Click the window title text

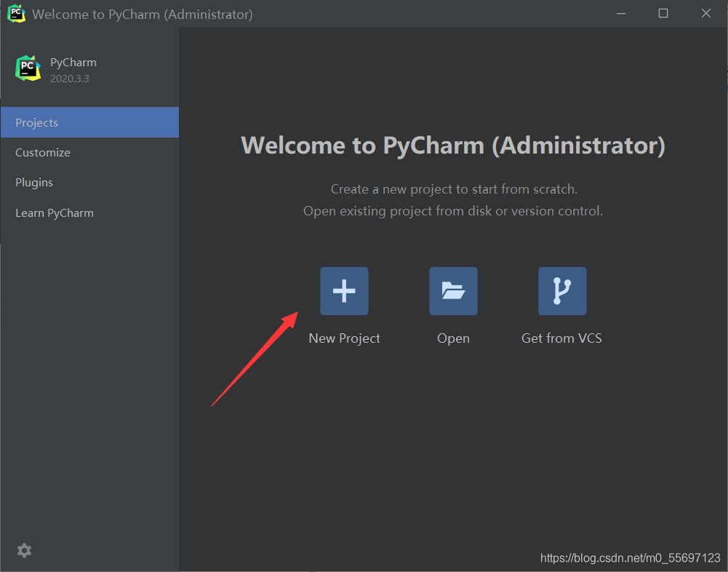[143, 15]
